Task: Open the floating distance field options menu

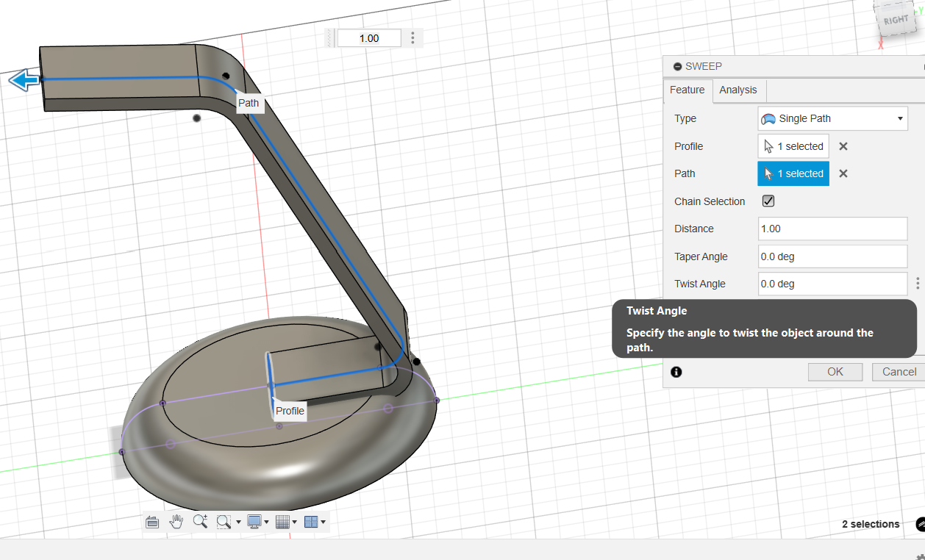Action: coord(413,38)
